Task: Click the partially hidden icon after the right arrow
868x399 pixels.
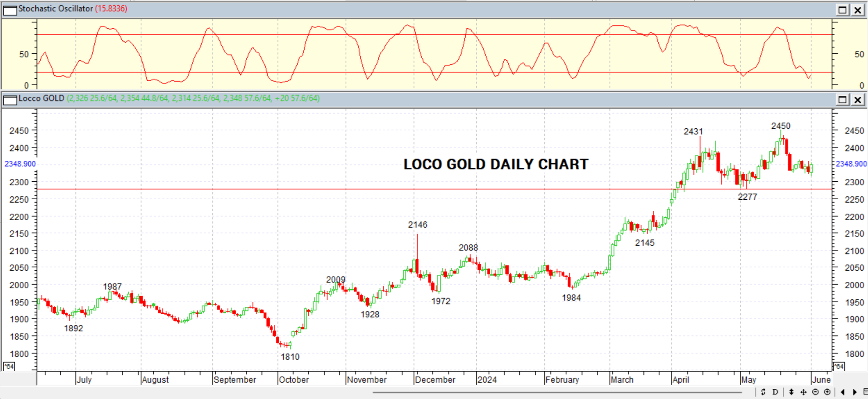Action: pyautogui.click(x=865, y=392)
